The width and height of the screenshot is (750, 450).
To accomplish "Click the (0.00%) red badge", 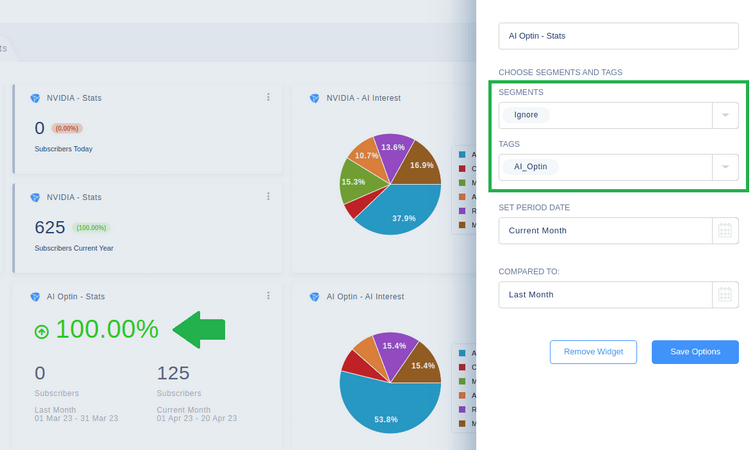I will point(67,128).
